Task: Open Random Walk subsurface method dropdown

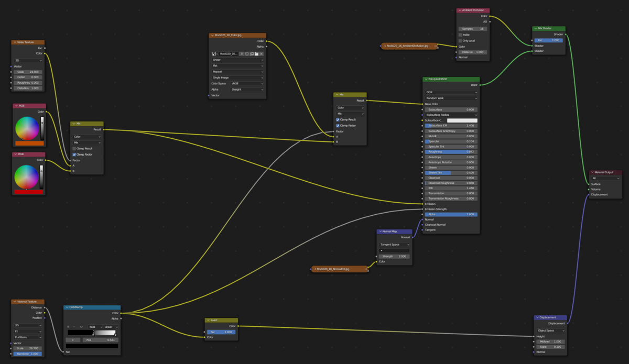Action: tap(451, 98)
